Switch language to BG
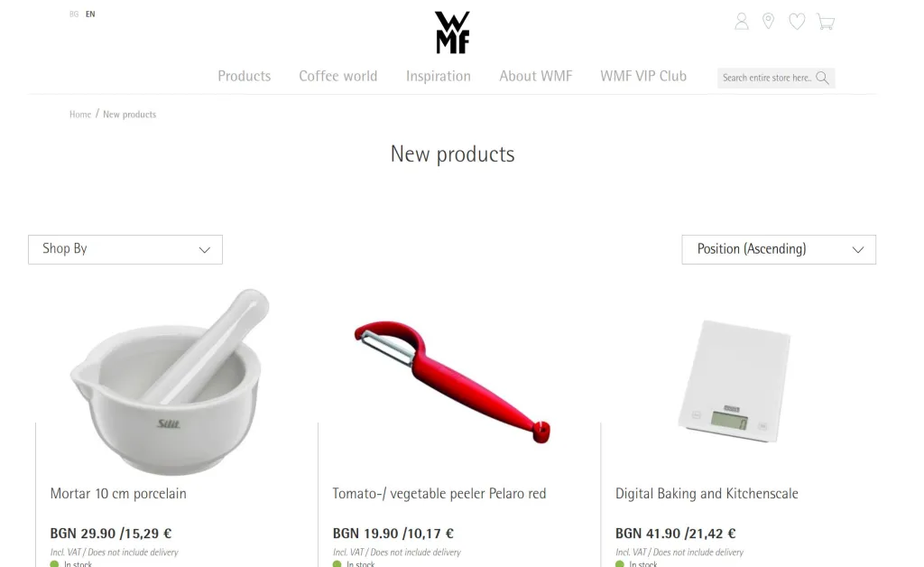The height and width of the screenshot is (567, 924). coord(74,14)
